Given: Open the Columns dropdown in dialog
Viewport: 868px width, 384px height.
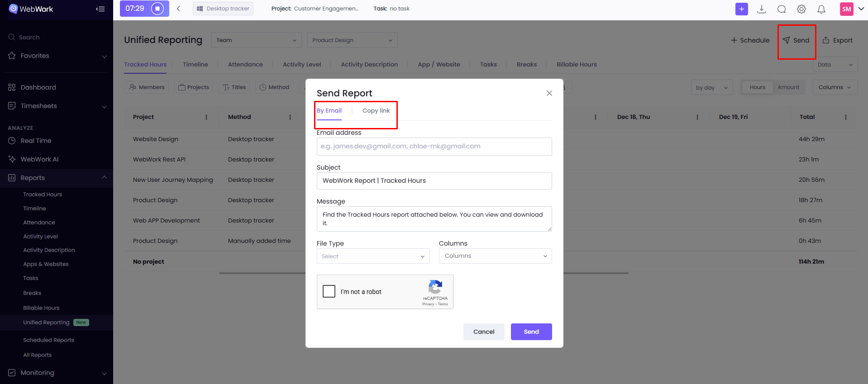Looking at the screenshot, I should (495, 256).
